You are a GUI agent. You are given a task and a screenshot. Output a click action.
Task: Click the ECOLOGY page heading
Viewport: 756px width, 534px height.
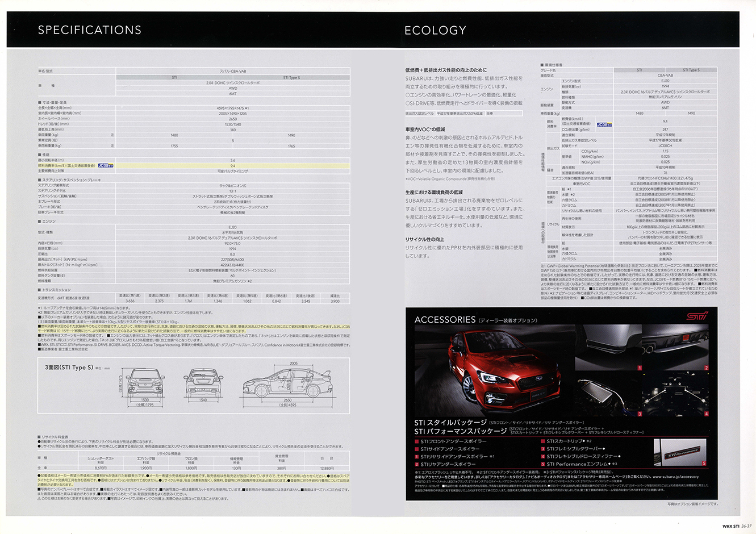(x=435, y=30)
